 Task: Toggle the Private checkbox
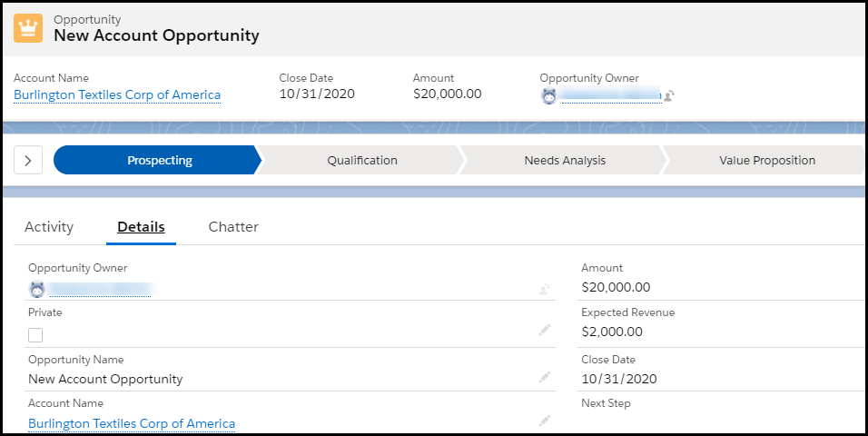[x=35, y=335]
